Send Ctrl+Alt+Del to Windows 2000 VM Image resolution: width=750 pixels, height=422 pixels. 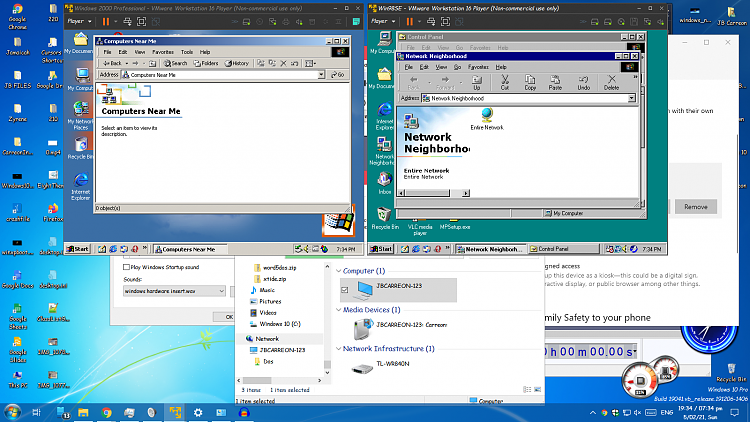pos(127,22)
